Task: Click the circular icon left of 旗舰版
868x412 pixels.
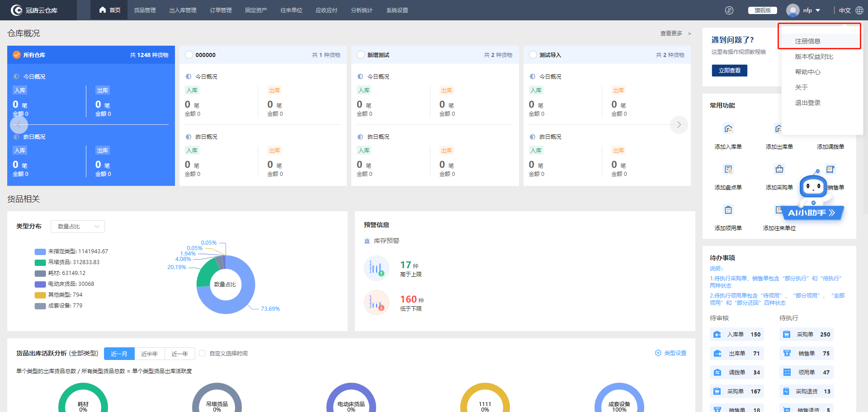Action: tap(729, 10)
